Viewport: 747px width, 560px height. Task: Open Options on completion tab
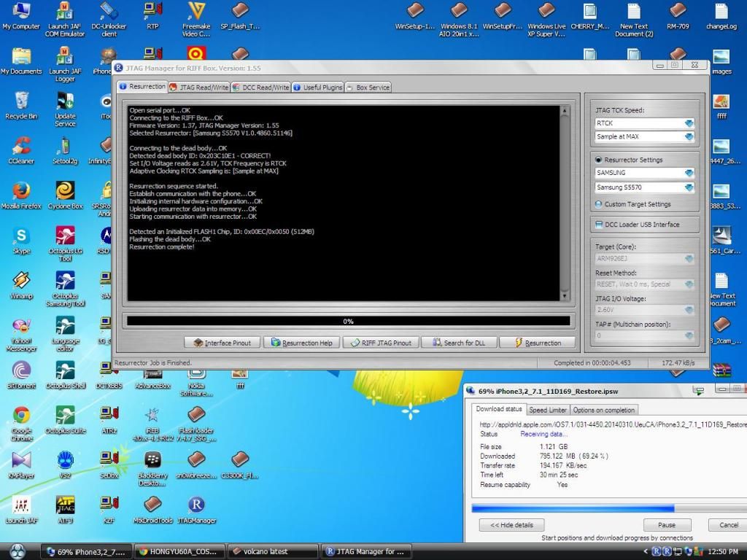pyautogui.click(x=603, y=410)
